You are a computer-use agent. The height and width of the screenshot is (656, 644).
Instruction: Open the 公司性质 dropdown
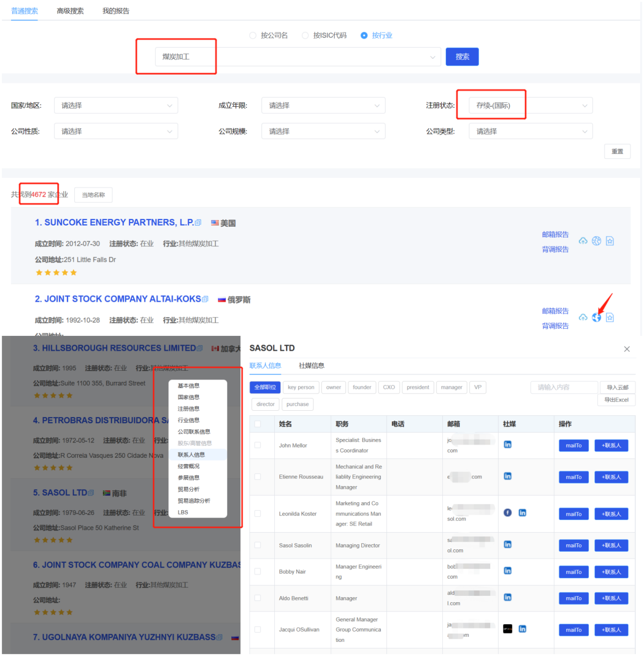click(x=116, y=131)
